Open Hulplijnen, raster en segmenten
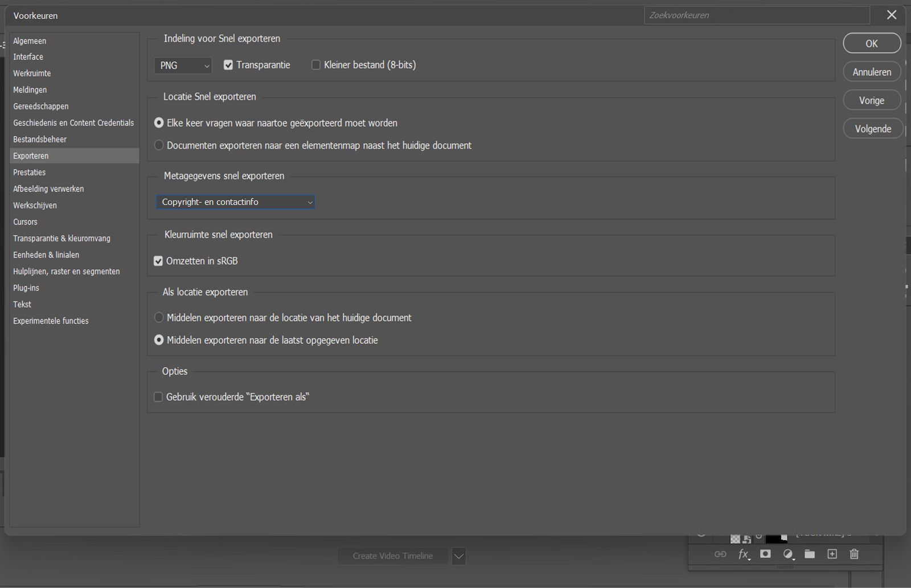This screenshot has width=911, height=588. [67, 272]
